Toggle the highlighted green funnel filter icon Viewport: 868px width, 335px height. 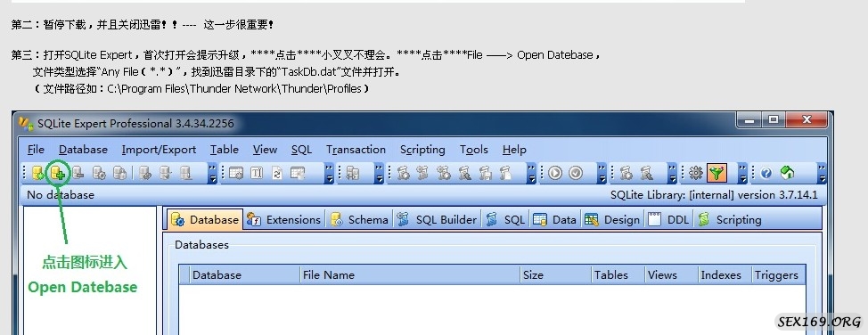717,174
